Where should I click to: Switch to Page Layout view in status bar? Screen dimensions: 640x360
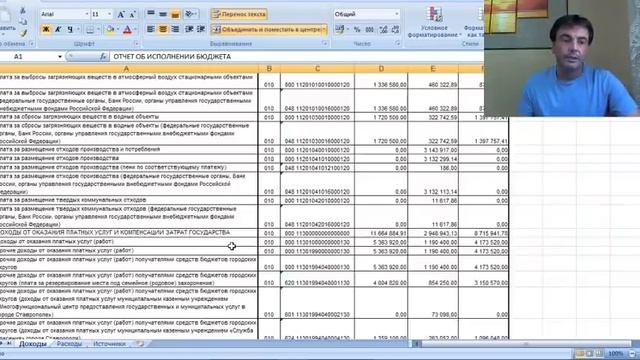pyautogui.click(x=590, y=353)
